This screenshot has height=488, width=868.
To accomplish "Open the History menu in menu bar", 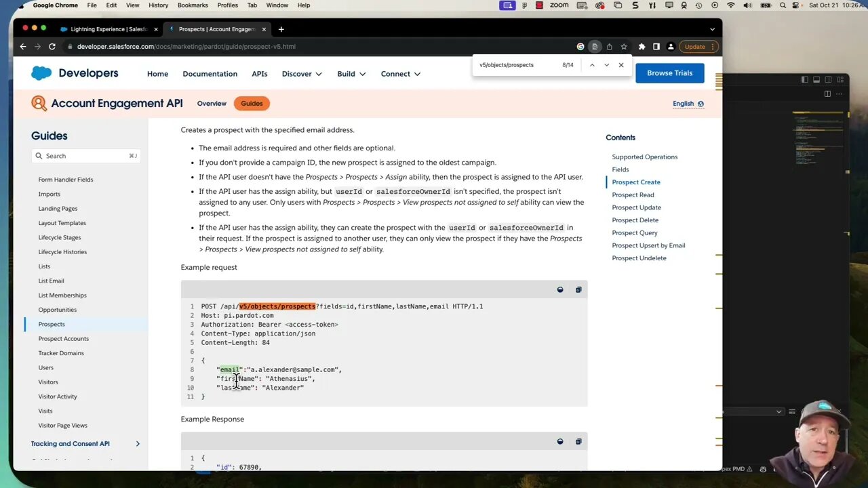I will tap(158, 5).
